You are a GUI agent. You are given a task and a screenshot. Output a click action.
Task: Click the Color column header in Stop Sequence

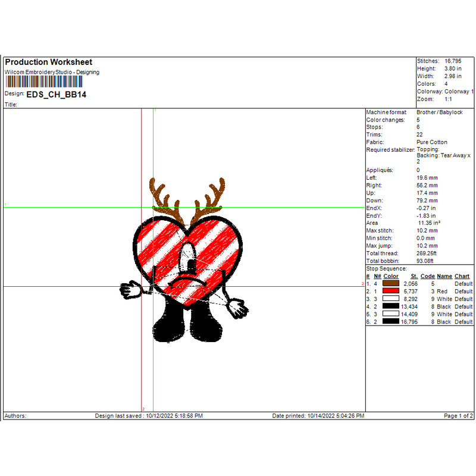[390, 276]
